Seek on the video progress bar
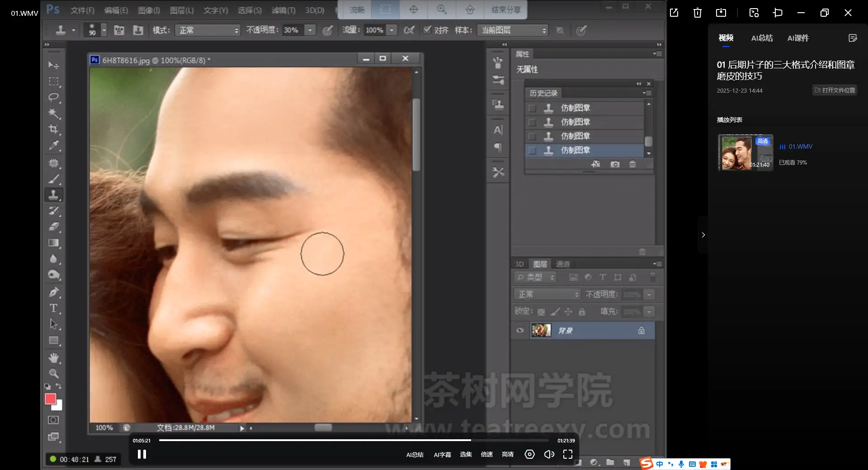This screenshot has height=470, width=868. pos(354,440)
